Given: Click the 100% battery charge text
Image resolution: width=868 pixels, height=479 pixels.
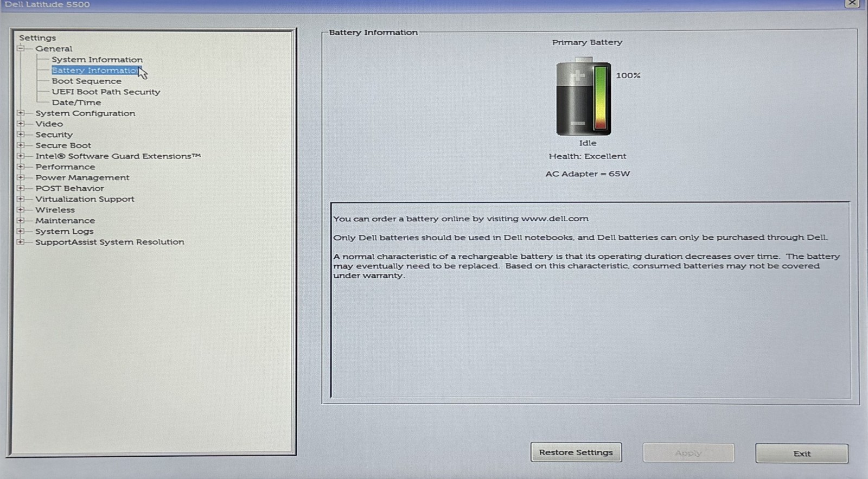Looking at the screenshot, I should point(628,75).
